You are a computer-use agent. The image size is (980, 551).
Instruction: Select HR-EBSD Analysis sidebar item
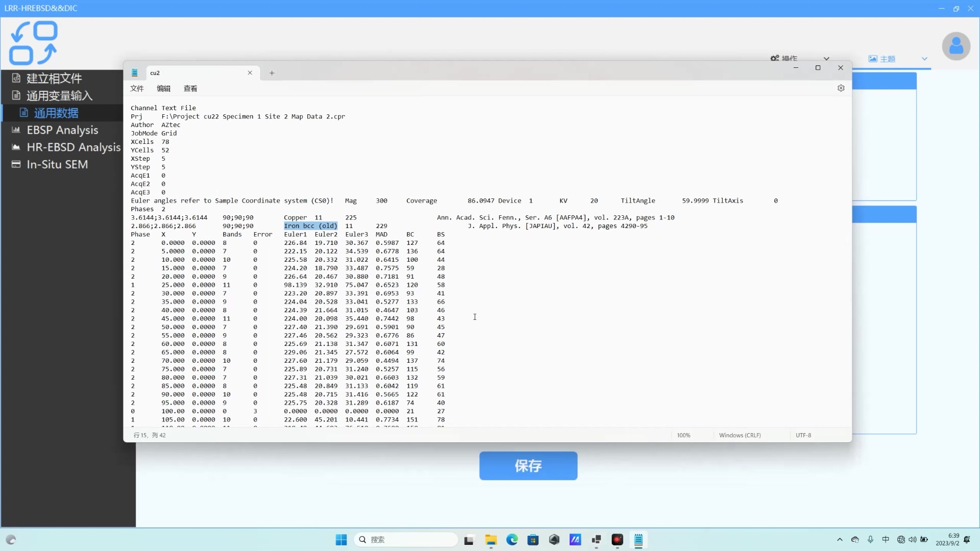pos(73,147)
